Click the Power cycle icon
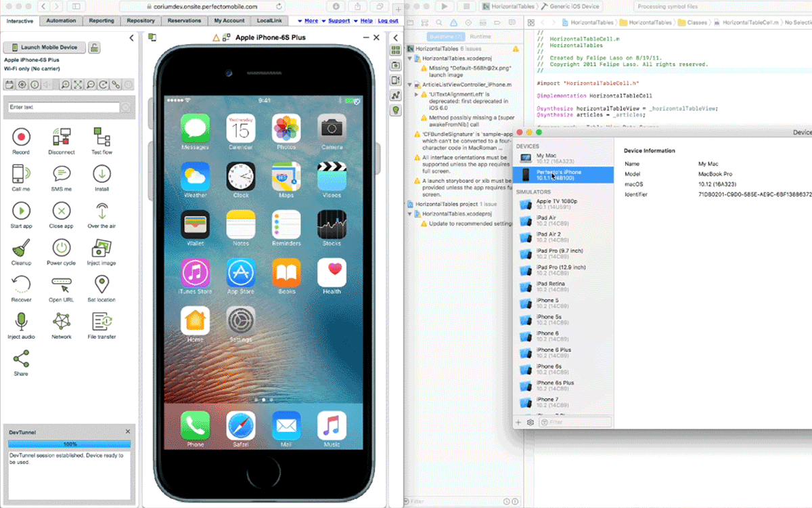Screen dimensions: 812x508 (61, 247)
